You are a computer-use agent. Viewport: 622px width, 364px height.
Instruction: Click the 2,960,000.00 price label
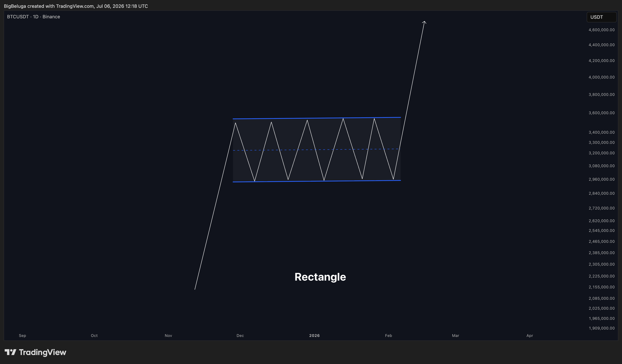(x=602, y=179)
